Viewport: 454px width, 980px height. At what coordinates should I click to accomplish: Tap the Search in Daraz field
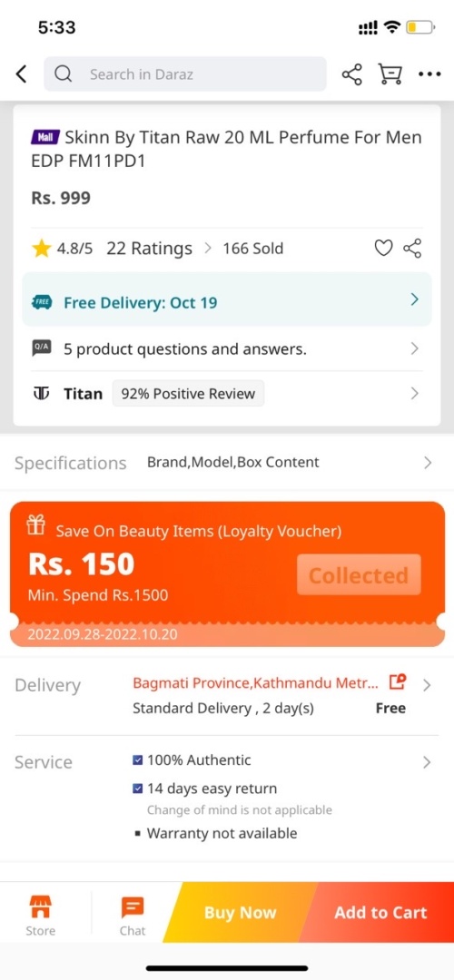tap(185, 74)
